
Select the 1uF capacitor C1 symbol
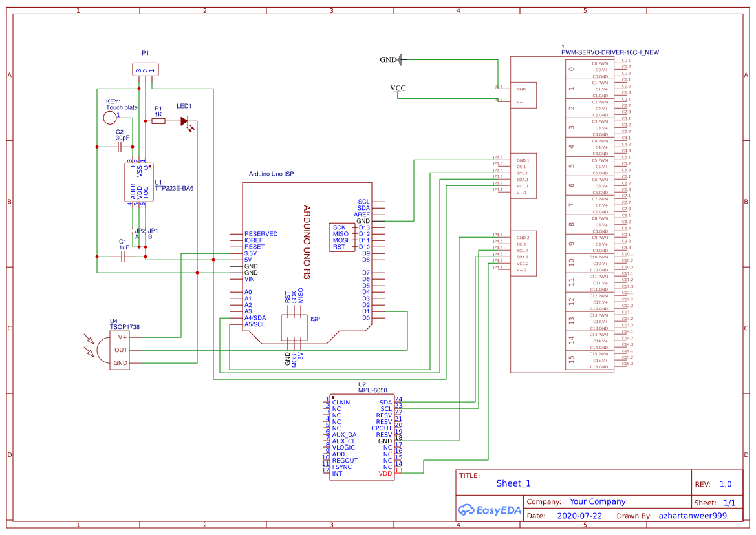click(122, 255)
